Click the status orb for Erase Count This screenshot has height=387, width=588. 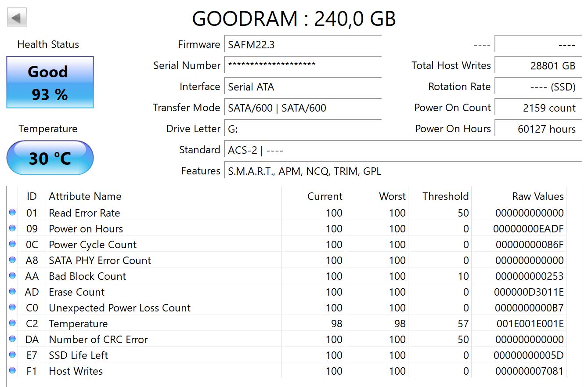click(x=12, y=292)
